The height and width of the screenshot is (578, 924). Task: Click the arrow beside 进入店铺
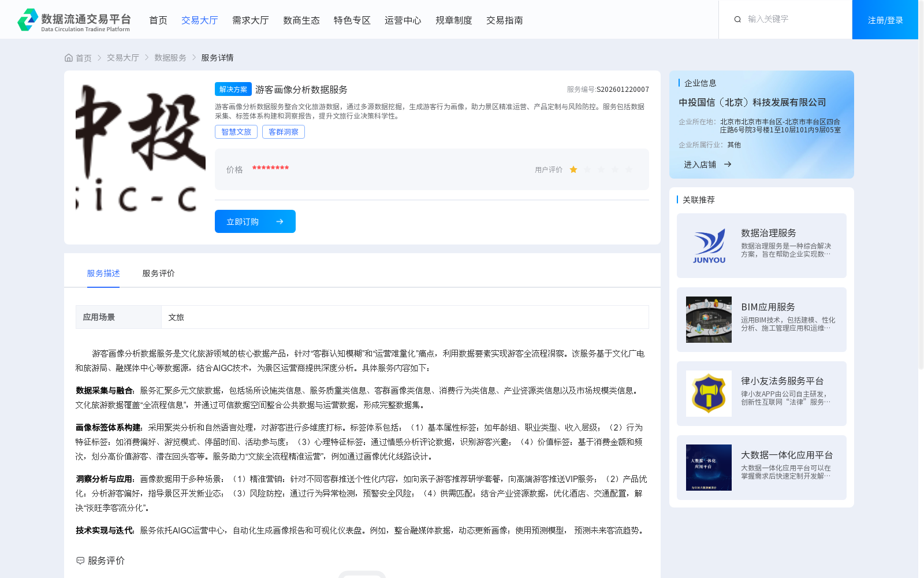[728, 164]
